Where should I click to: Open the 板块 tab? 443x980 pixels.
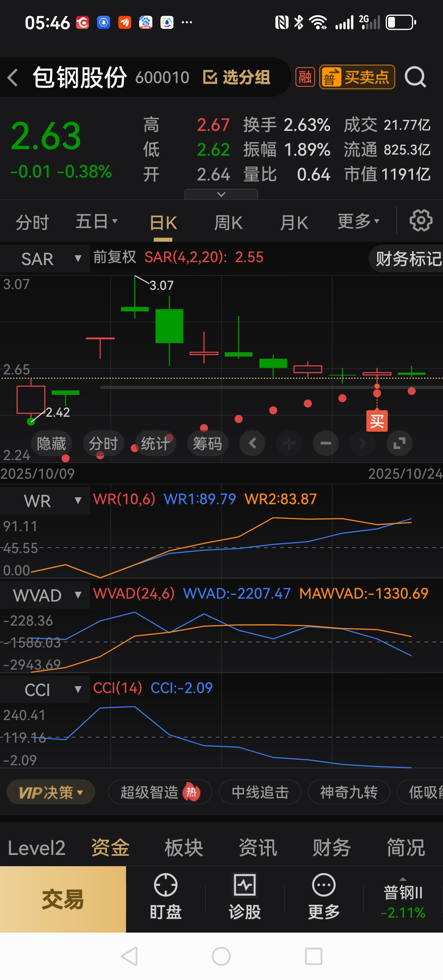click(x=184, y=848)
